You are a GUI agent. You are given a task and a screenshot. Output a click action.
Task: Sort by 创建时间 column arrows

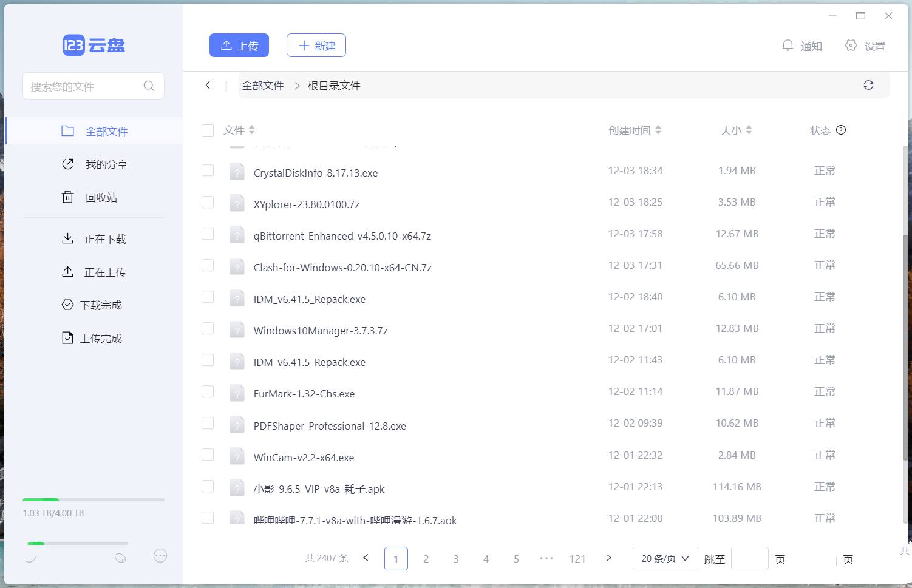point(658,130)
